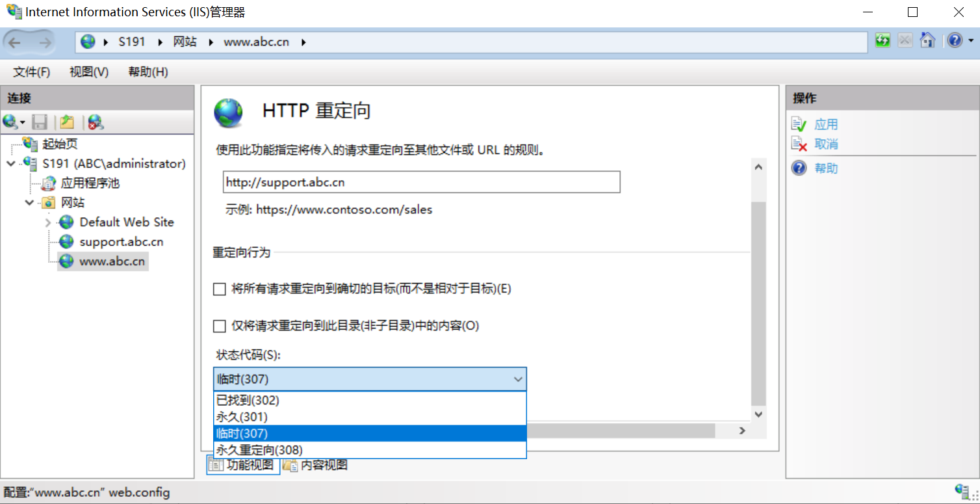Image resolution: width=980 pixels, height=504 pixels.
Task: Select www.abc.cn site in tree
Action: pyautogui.click(x=112, y=261)
